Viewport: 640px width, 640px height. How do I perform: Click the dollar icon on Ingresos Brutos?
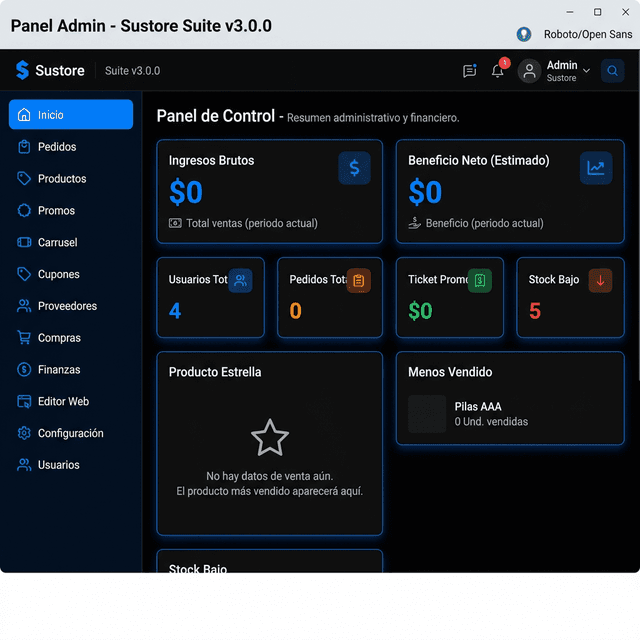(x=354, y=168)
